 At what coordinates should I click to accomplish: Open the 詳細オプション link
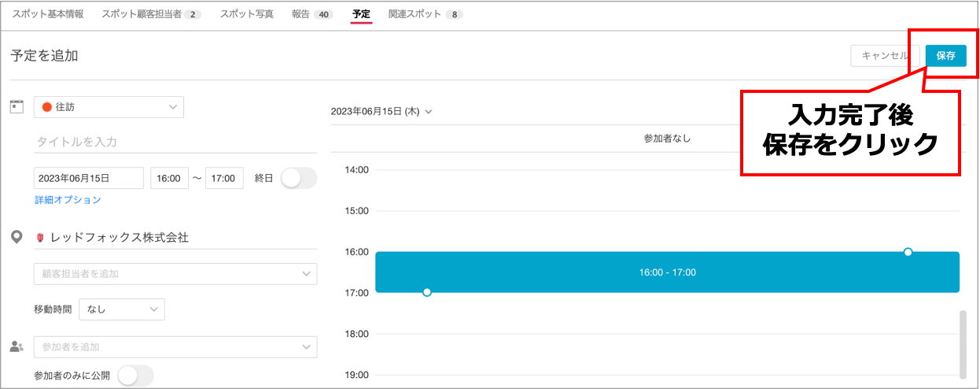click(x=68, y=200)
